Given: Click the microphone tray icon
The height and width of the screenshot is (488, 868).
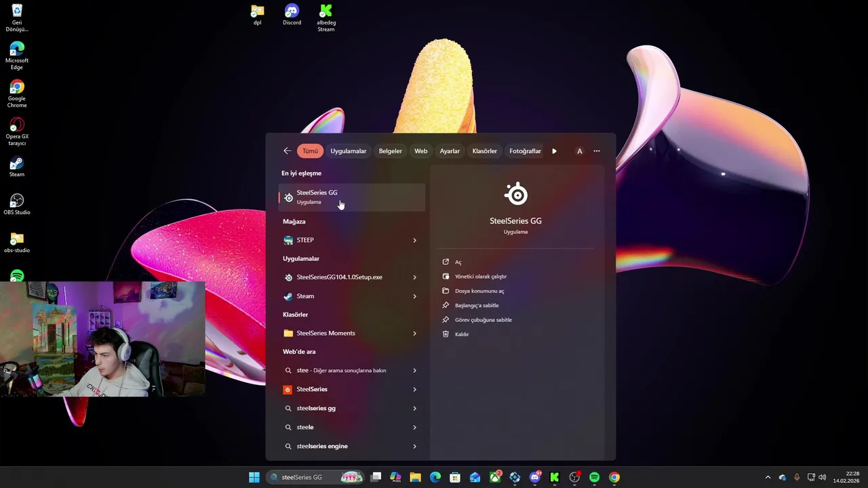Looking at the screenshot, I should click(797, 477).
